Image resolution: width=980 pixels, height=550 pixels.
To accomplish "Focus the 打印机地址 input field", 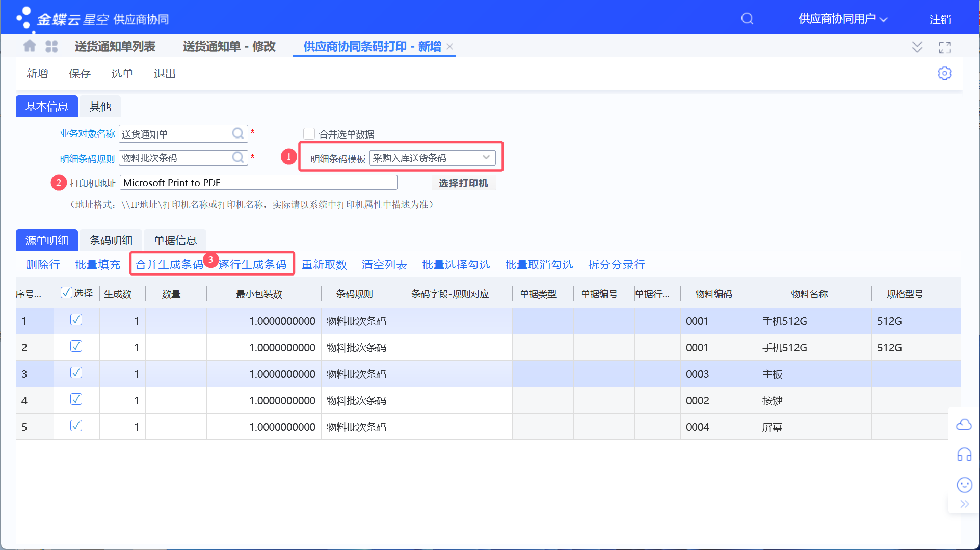I will pyautogui.click(x=258, y=183).
